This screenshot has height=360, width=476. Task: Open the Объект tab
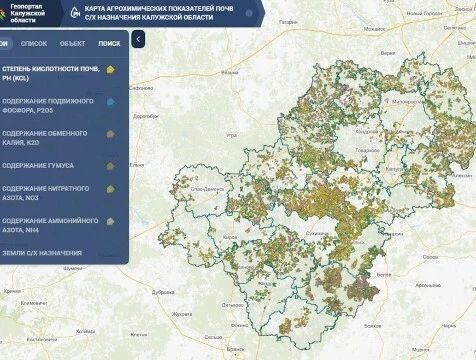[73, 44]
